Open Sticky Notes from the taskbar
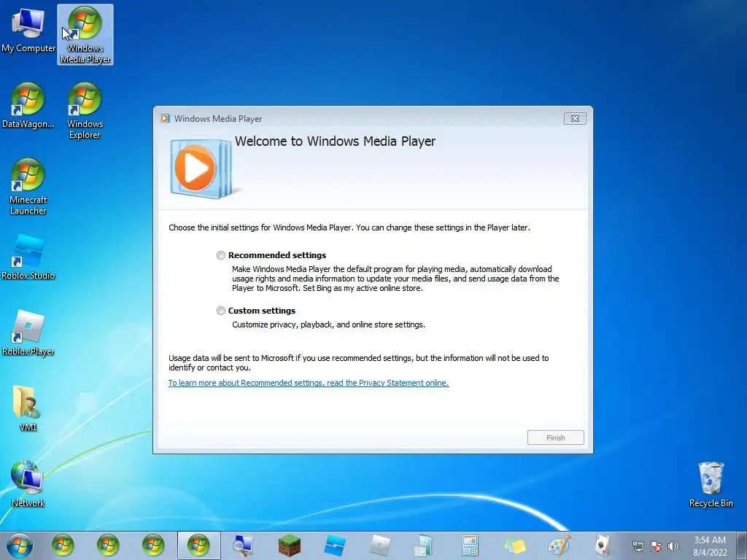The height and width of the screenshot is (560, 747). point(515,545)
